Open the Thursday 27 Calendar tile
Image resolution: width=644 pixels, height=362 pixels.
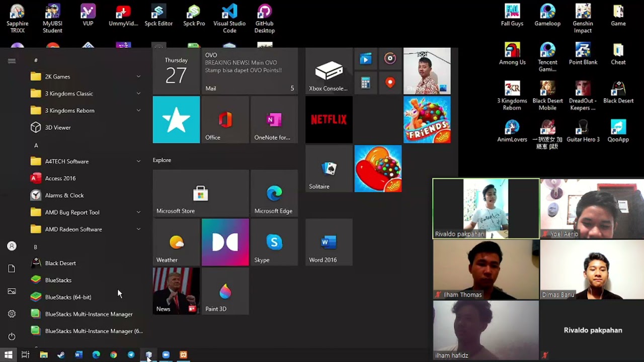point(176,71)
